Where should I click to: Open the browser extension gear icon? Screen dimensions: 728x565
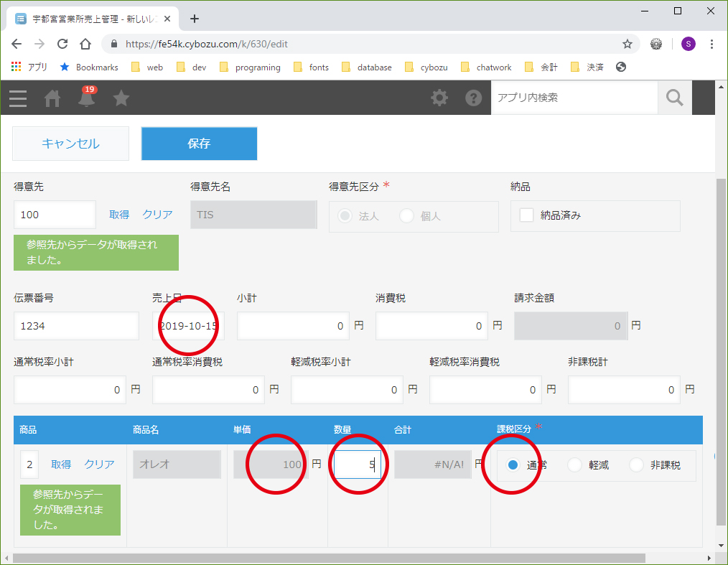tap(656, 44)
